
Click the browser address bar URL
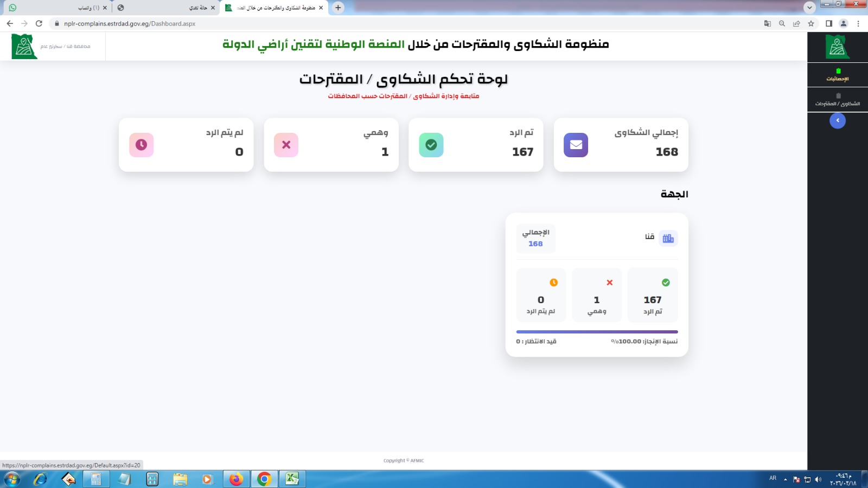coord(130,23)
